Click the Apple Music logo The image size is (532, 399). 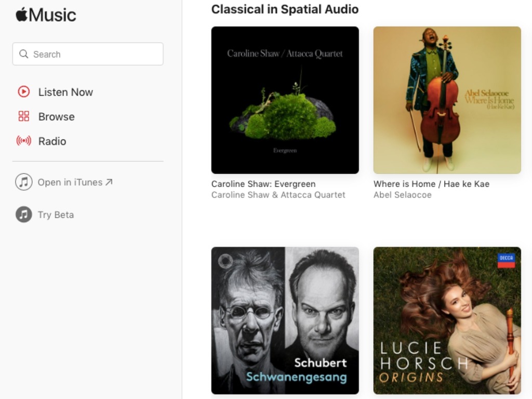click(46, 15)
